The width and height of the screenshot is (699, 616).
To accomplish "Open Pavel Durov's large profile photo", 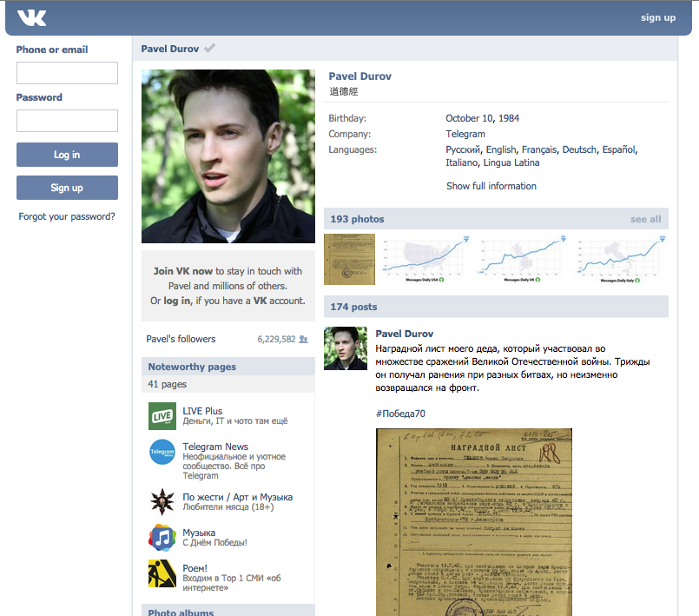I will tap(228, 156).
